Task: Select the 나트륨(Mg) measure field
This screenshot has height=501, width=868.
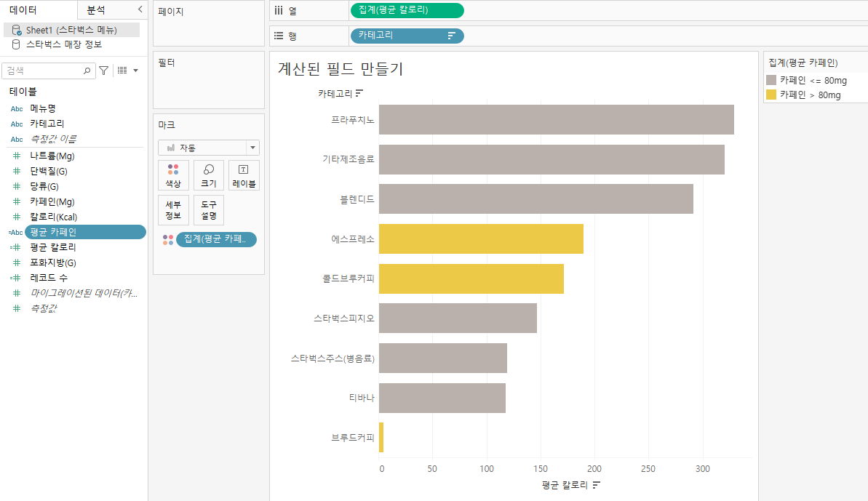Action: 52,156
